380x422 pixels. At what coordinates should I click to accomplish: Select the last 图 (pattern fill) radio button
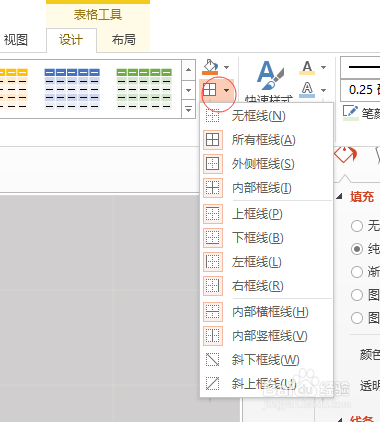357,318
